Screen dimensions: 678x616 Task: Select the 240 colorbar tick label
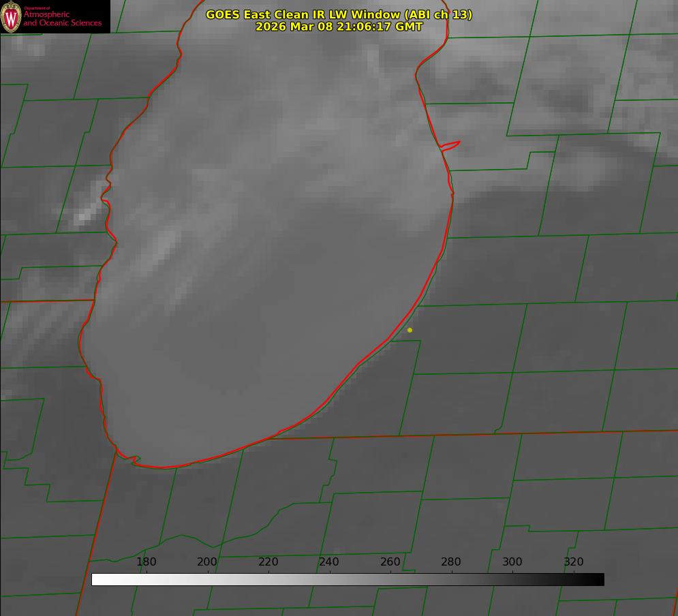coord(329,562)
